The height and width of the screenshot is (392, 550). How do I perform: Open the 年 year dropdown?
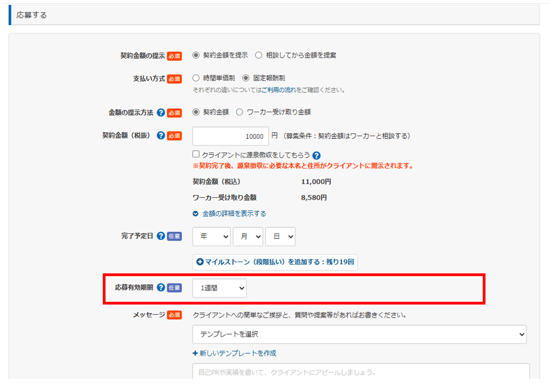[x=212, y=236]
